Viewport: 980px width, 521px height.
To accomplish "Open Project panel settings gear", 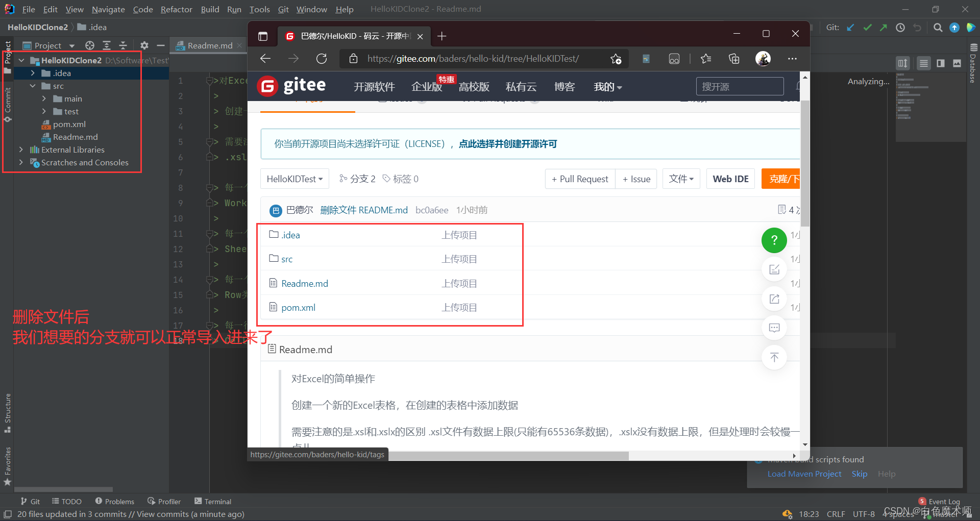I will (144, 45).
